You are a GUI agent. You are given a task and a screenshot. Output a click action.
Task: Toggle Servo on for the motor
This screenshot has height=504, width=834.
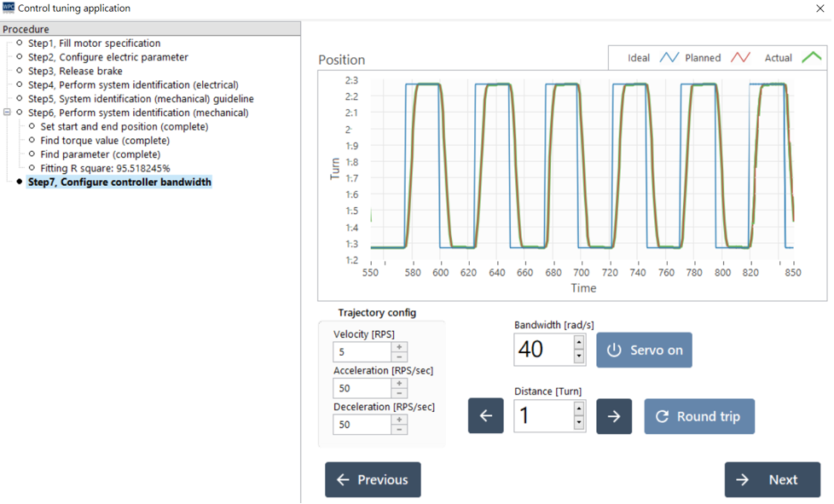pos(645,350)
